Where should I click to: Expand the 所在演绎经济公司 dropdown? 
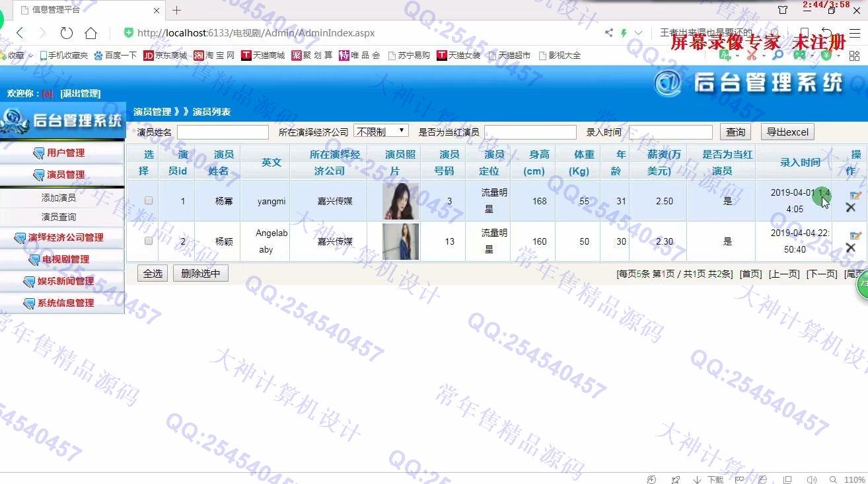pyautogui.click(x=381, y=132)
